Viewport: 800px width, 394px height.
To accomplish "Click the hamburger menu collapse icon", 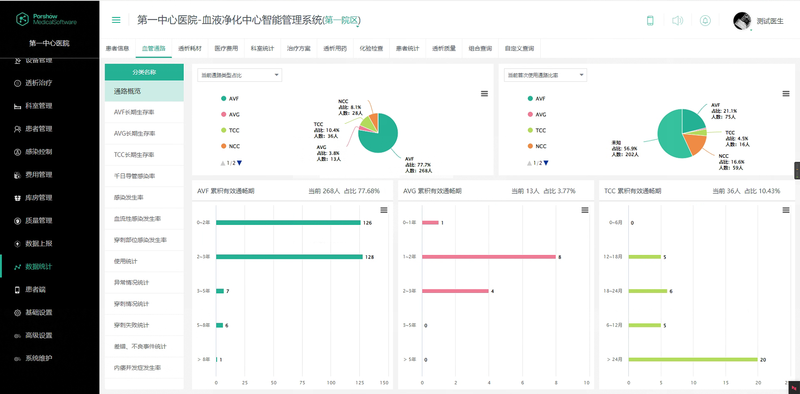I will 116,20.
